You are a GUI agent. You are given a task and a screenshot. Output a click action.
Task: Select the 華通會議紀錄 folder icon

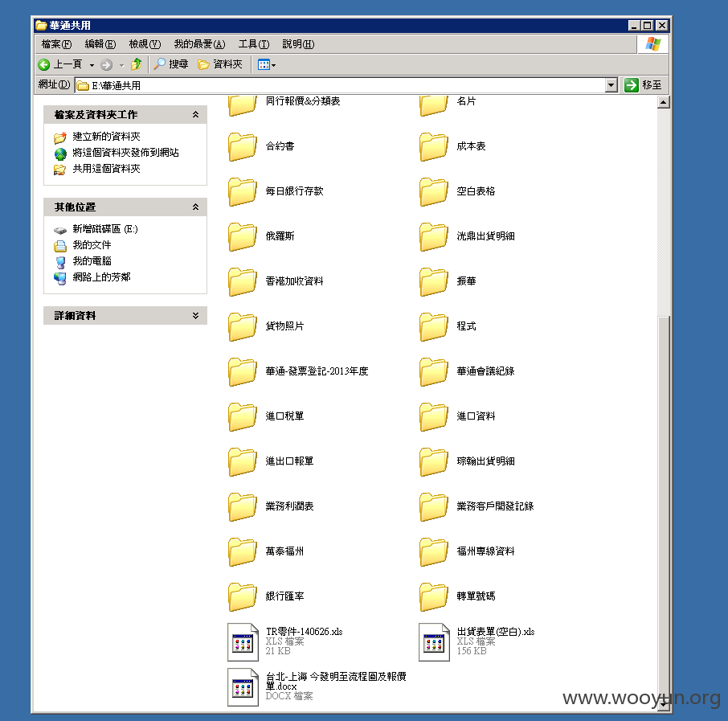click(434, 371)
